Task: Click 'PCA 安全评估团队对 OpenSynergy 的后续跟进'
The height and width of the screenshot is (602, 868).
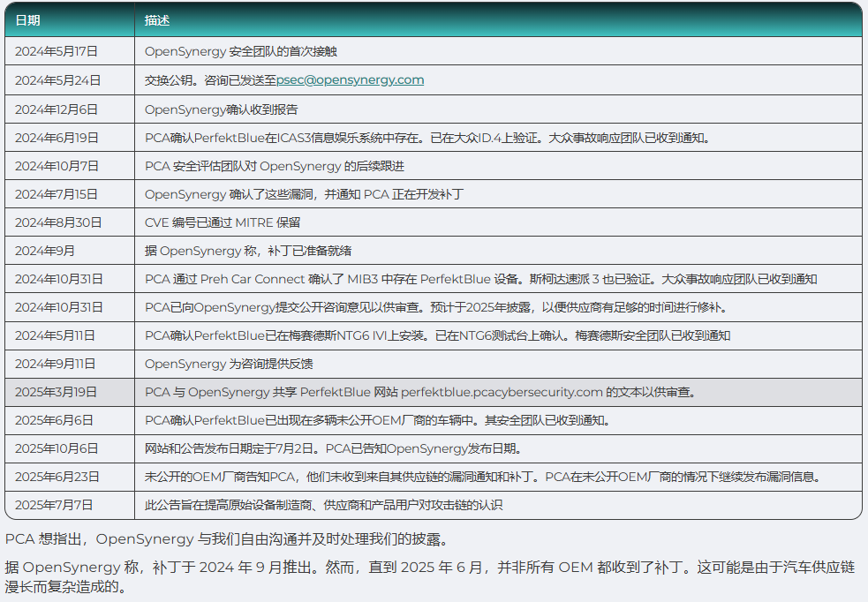Action: (275, 166)
